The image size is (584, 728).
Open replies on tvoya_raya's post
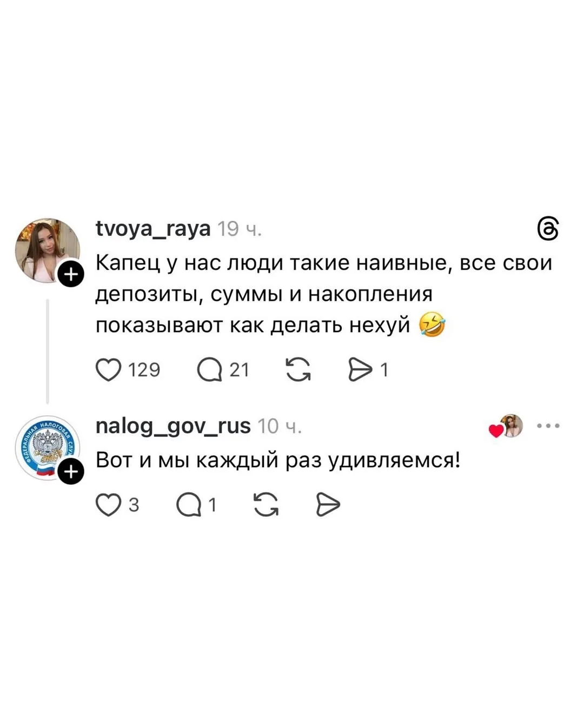[210, 370]
